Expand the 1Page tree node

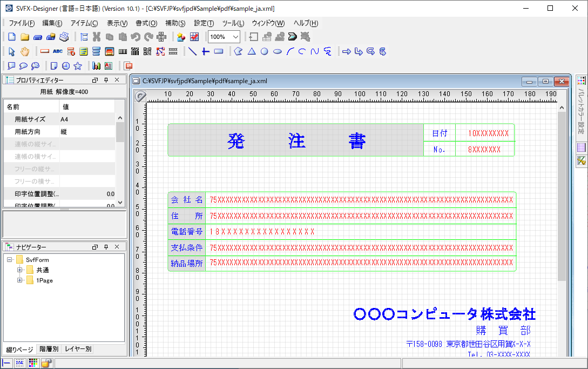pyautogui.click(x=20, y=280)
